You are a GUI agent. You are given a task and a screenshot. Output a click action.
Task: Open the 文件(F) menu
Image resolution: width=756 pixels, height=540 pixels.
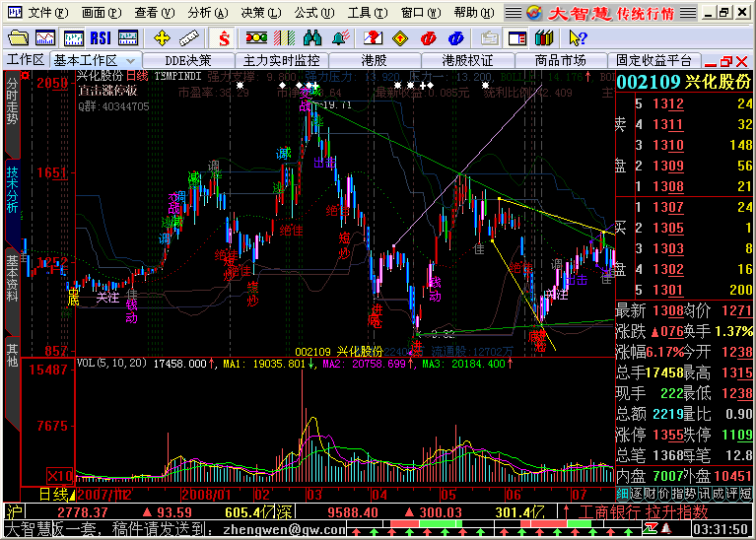coord(47,13)
